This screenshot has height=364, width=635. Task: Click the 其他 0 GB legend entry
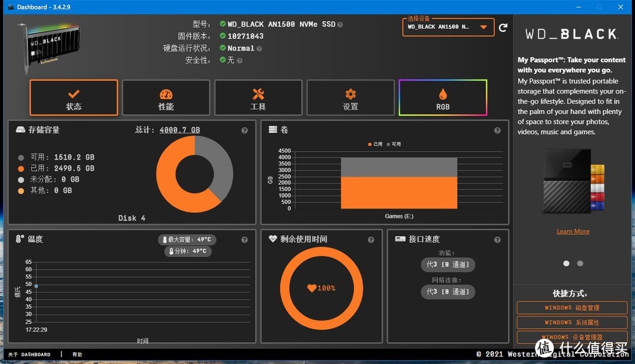pos(45,191)
